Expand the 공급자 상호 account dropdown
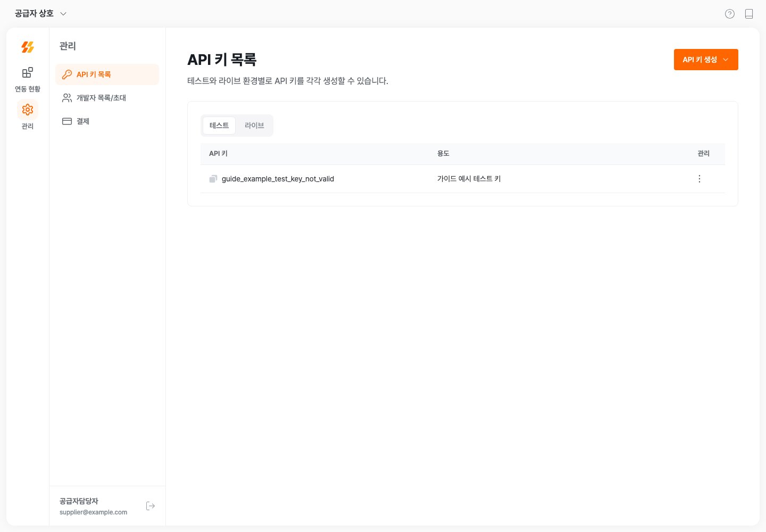The height and width of the screenshot is (532, 766). (x=41, y=14)
